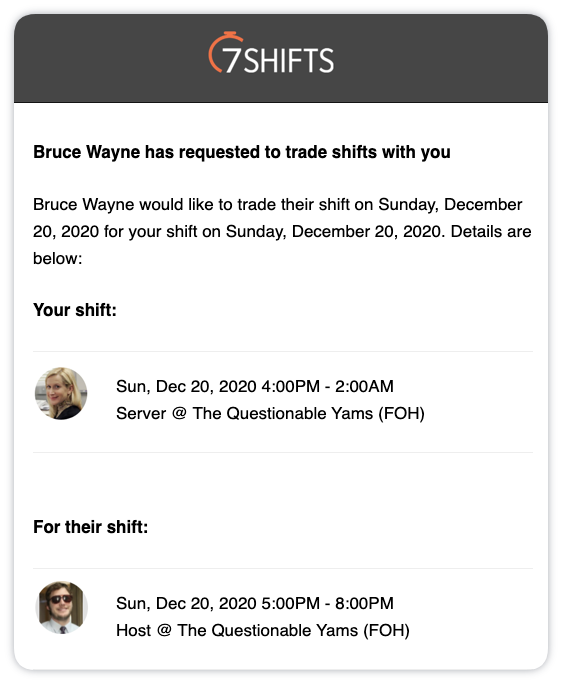Select the 5:00PM - 8:00PM shift time line
The image size is (562, 684).
tap(255, 604)
